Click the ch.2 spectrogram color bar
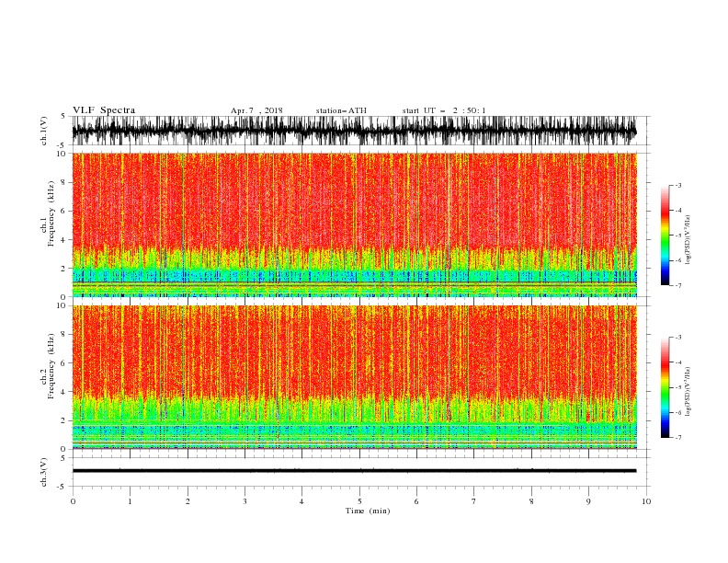The height and width of the screenshot is (563, 728). click(665, 387)
